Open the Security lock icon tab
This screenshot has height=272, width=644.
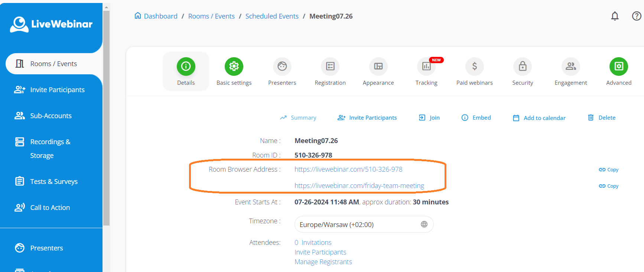pyautogui.click(x=523, y=67)
